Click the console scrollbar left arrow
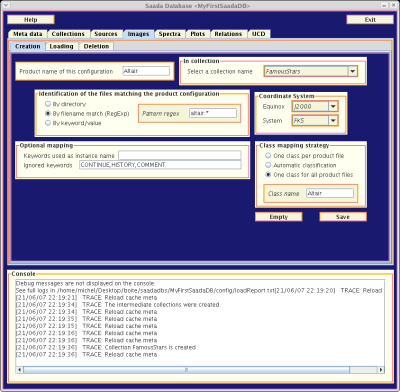 [x=20, y=370]
